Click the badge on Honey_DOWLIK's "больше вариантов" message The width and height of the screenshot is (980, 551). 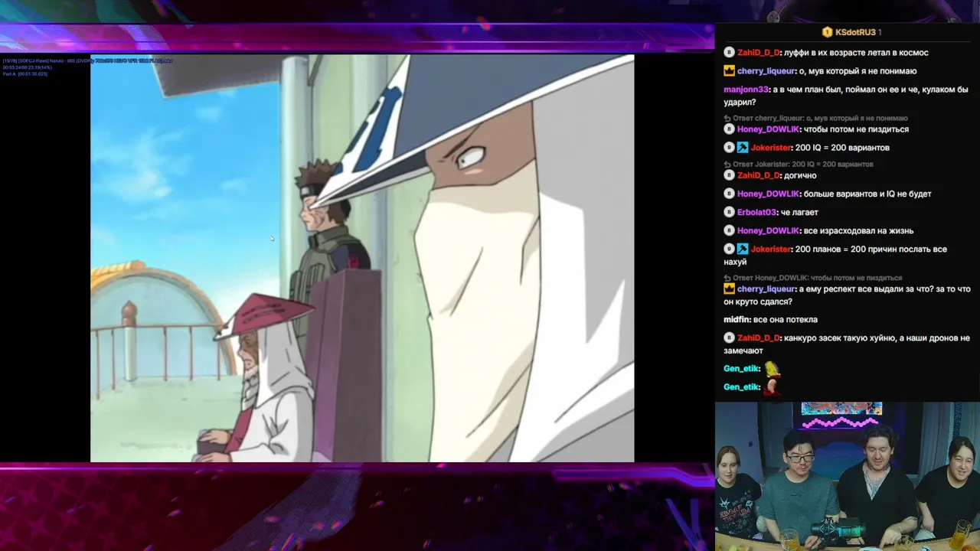coord(729,194)
